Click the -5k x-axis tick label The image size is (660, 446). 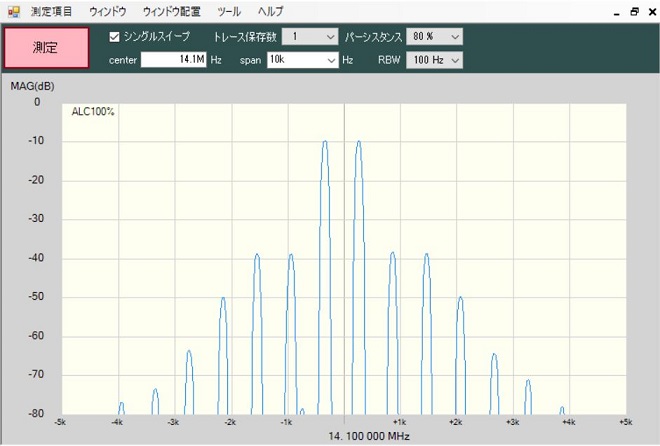[60, 422]
